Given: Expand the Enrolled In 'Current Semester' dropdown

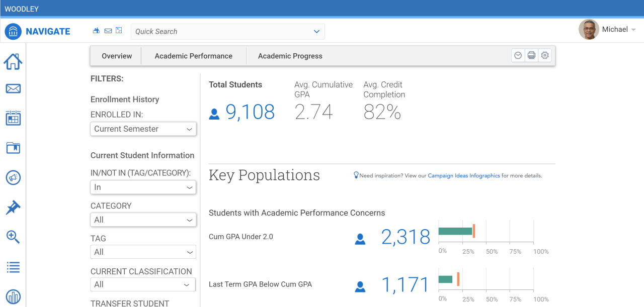Looking at the screenshot, I should [x=143, y=129].
